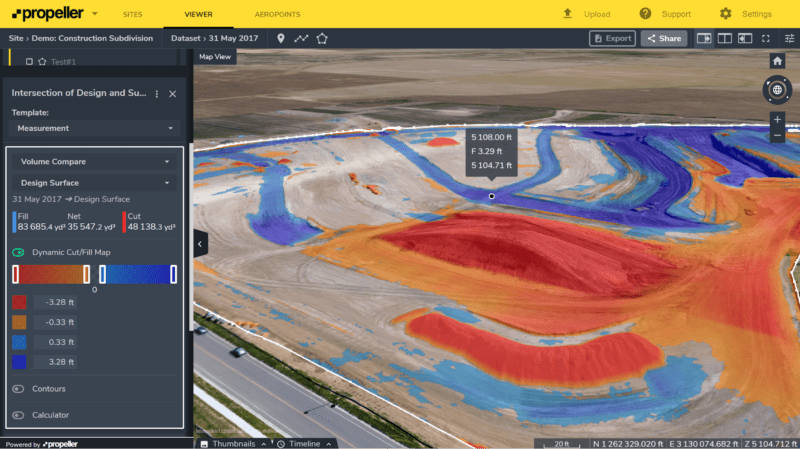This screenshot has width=800, height=449.
Task: Select the polygon area tool
Action: (322, 38)
